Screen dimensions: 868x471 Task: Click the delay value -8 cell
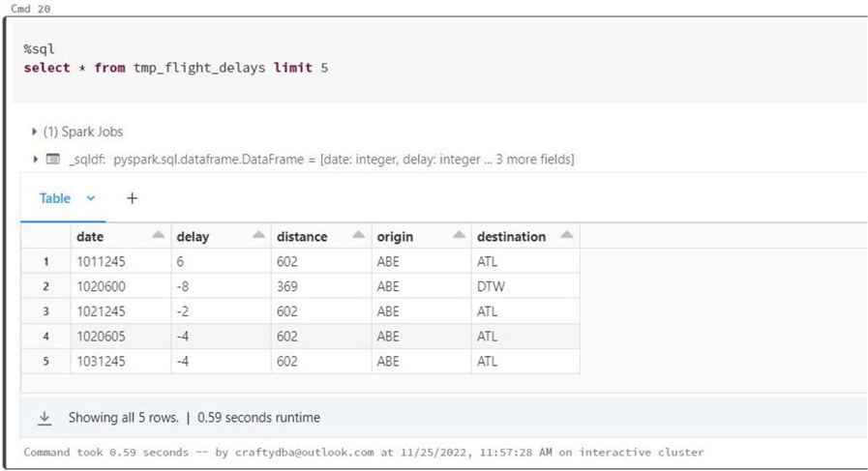pos(187,286)
